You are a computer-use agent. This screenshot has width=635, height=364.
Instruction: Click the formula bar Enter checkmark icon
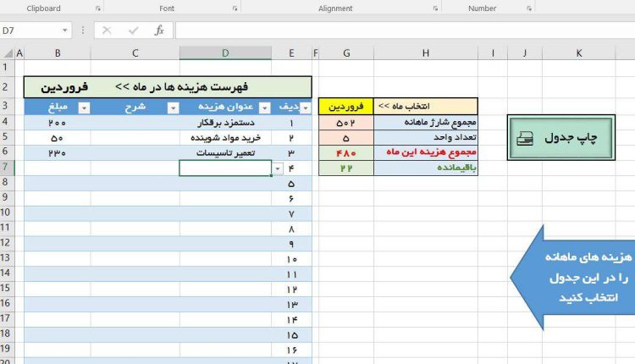(133, 30)
